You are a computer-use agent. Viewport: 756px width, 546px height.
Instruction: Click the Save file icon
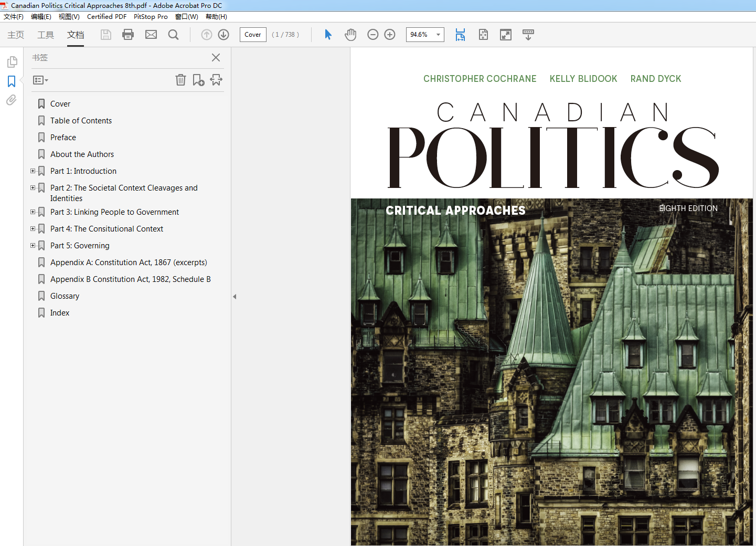(x=106, y=35)
